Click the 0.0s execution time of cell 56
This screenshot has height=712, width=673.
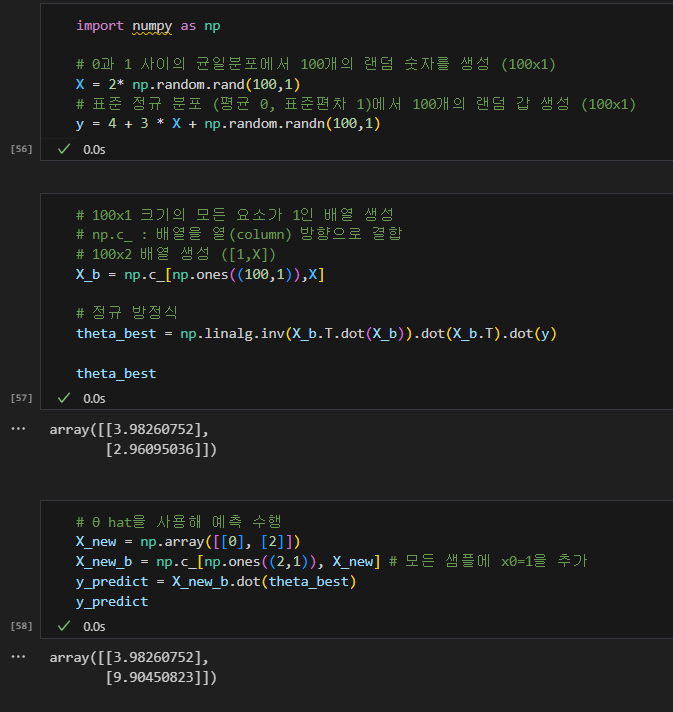click(94, 149)
